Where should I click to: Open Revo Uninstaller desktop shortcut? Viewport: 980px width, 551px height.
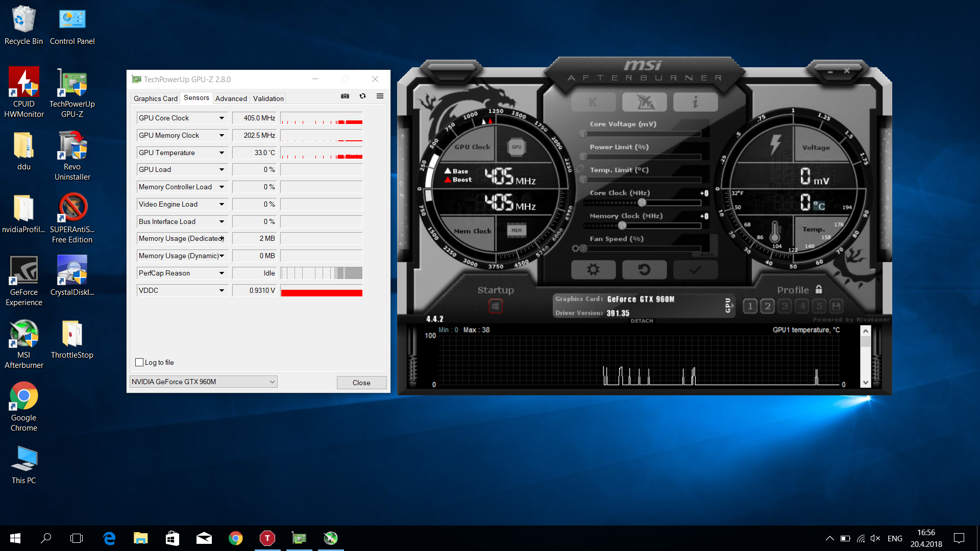click(x=72, y=155)
